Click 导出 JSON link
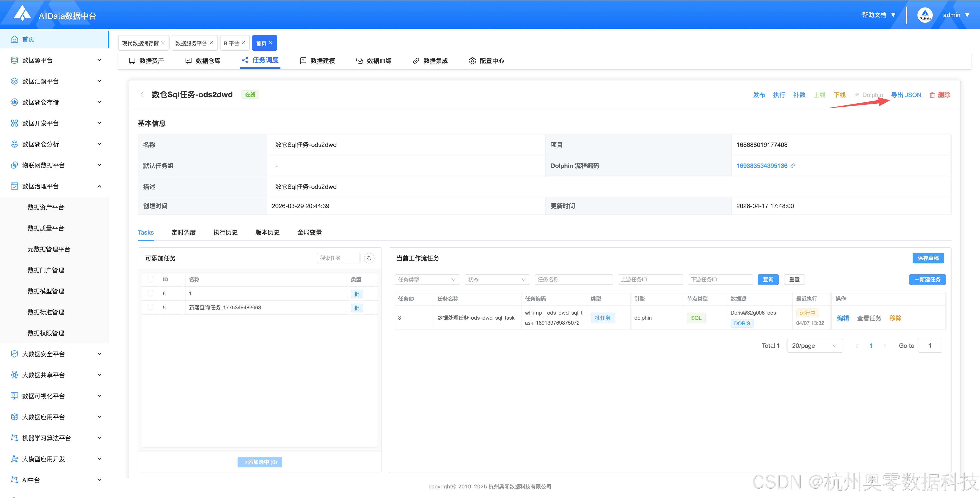The height and width of the screenshot is (498, 980). (906, 95)
